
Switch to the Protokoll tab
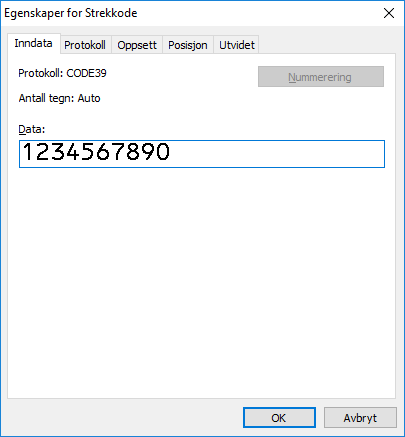click(x=85, y=45)
